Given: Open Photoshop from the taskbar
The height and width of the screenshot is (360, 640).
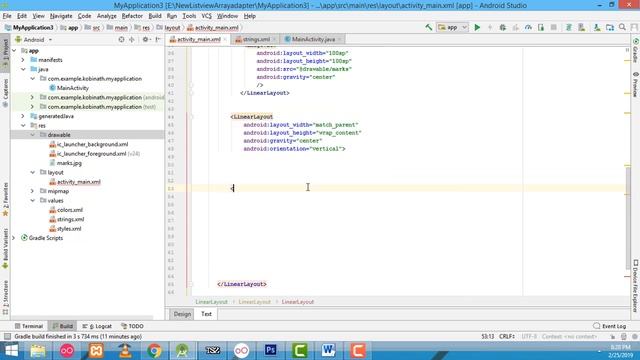Looking at the screenshot, I should pyautogui.click(x=270, y=351).
